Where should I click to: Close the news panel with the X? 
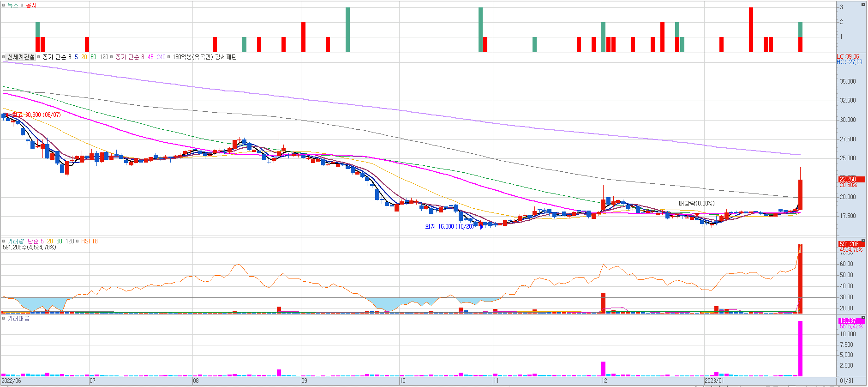click(x=863, y=5)
